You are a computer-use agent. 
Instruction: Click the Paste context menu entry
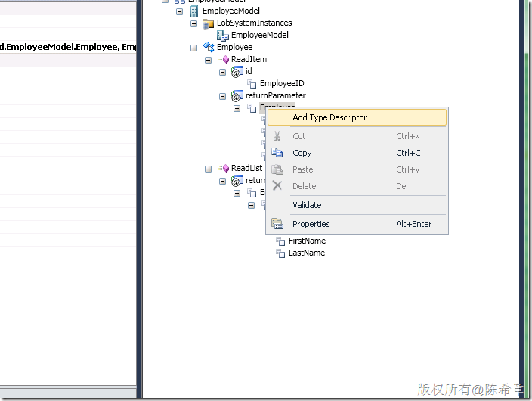[357, 169]
